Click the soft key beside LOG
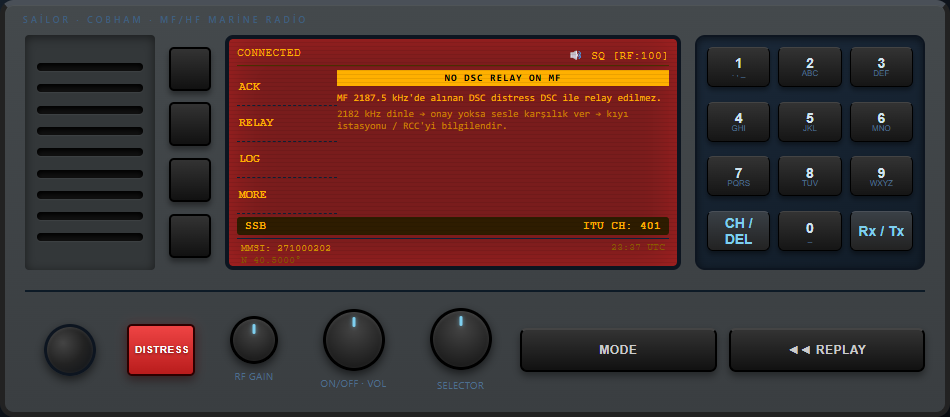Viewport: 950px width, 417px height. point(190,180)
